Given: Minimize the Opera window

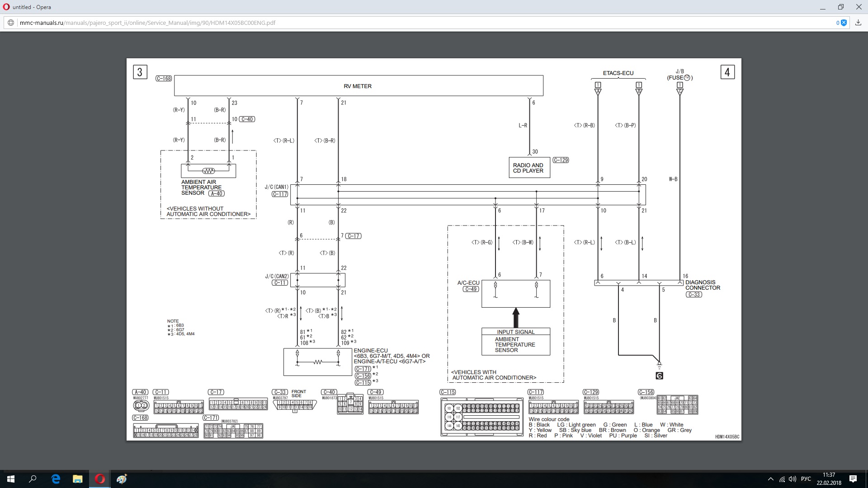Looking at the screenshot, I should [x=823, y=7].
